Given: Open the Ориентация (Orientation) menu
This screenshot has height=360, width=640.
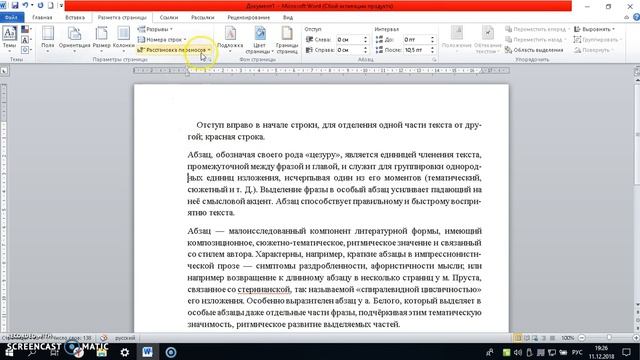Looking at the screenshot, I should point(74,39).
